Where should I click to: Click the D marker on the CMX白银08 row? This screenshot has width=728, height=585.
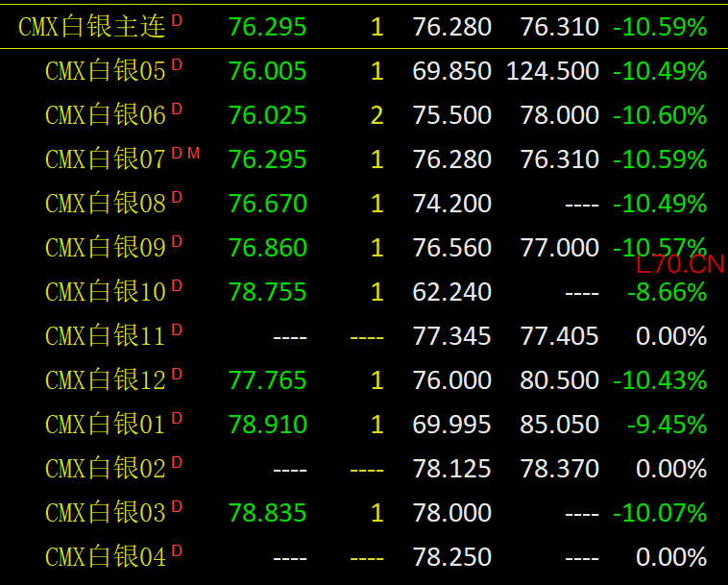tap(177, 197)
